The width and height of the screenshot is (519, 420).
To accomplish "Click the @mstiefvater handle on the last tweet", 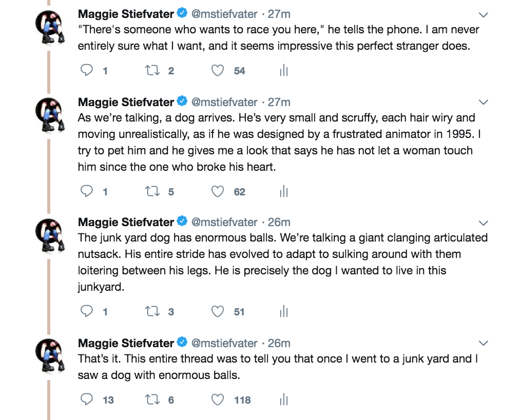I will tap(224, 343).
